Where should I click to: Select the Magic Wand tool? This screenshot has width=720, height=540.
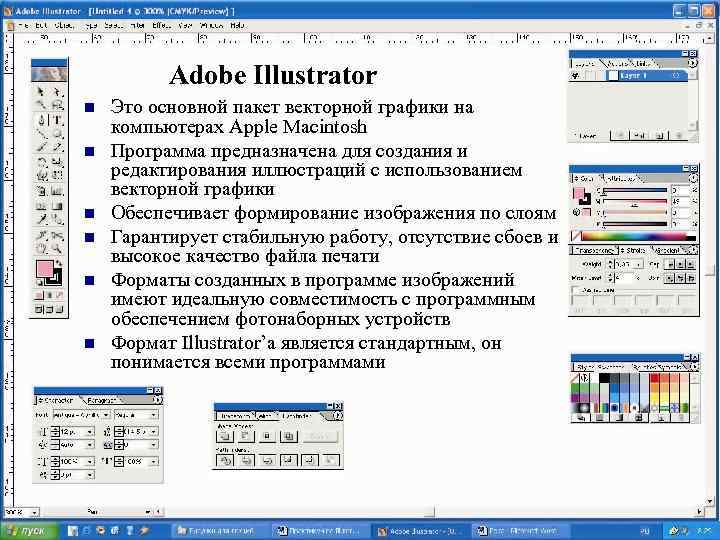(41, 106)
